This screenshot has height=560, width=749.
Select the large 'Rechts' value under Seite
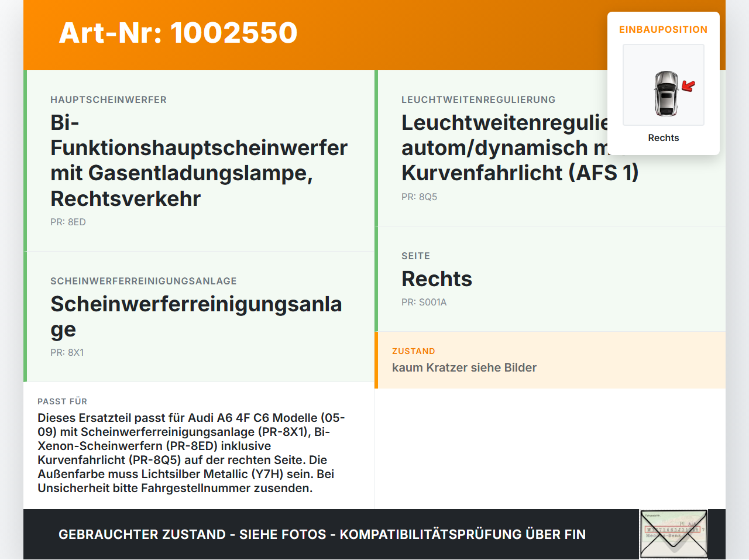[437, 279]
